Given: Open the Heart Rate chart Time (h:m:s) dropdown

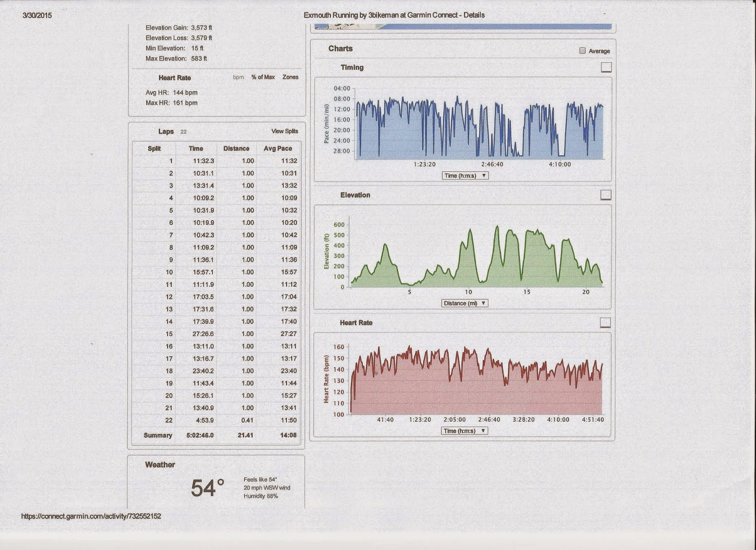Looking at the screenshot, I should 464,431.
